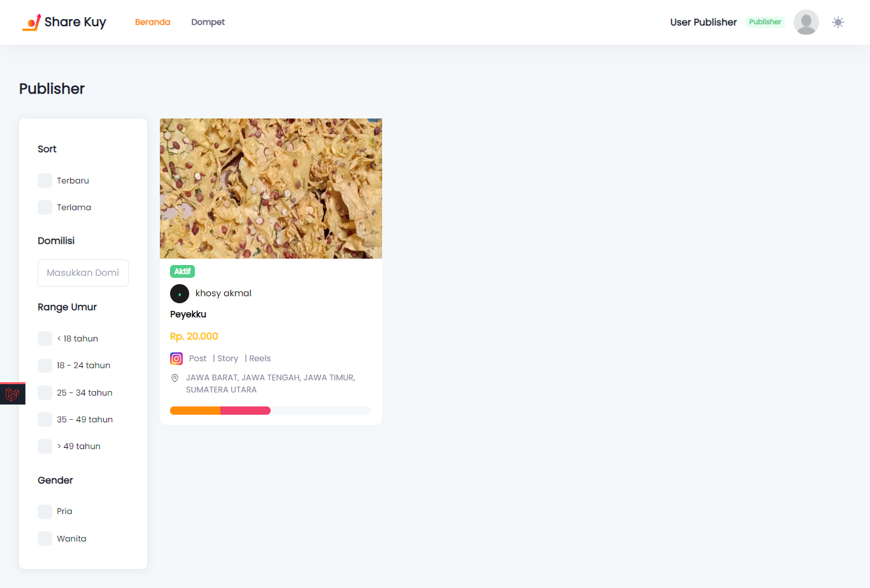This screenshot has width=870, height=588.
Task: Check the Terbaru sort option
Action: tap(45, 180)
